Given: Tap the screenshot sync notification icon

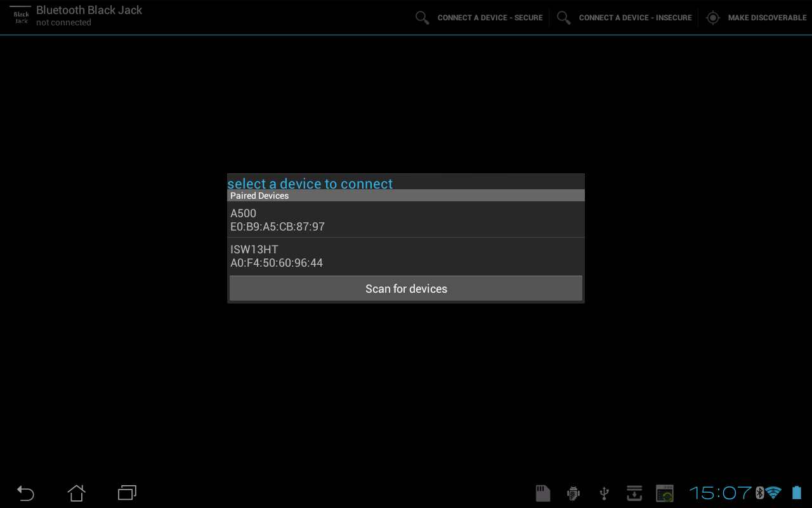Looking at the screenshot, I should [665, 493].
